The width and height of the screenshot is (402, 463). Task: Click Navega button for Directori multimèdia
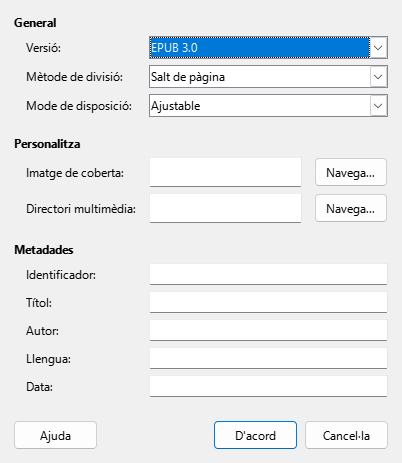351,208
